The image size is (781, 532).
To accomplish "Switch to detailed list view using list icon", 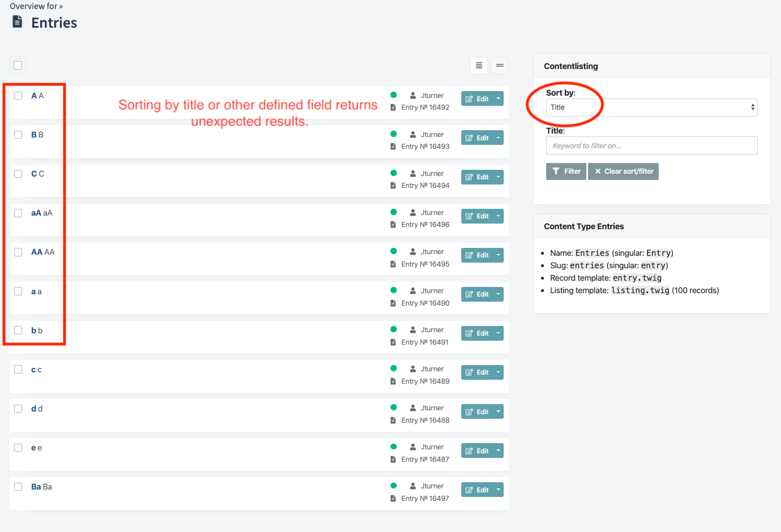I will 479,65.
